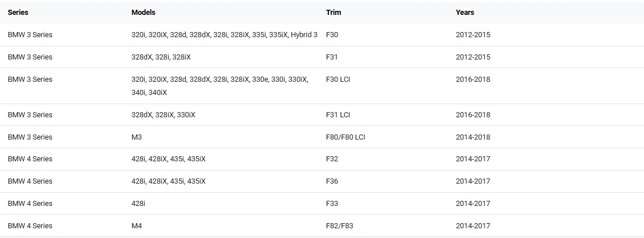The image size is (644, 238).
Task: Click the M4 model cell
Action: (137, 226)
